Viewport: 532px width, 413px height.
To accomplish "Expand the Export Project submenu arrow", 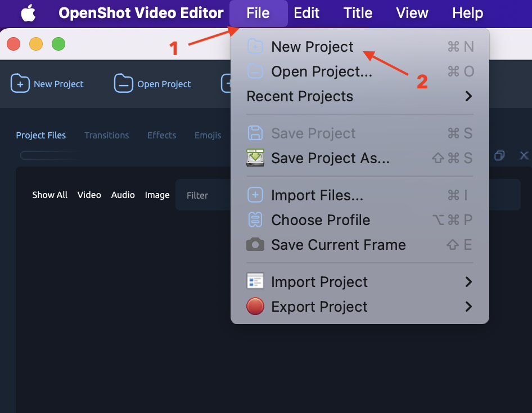I will click(468, 307).
